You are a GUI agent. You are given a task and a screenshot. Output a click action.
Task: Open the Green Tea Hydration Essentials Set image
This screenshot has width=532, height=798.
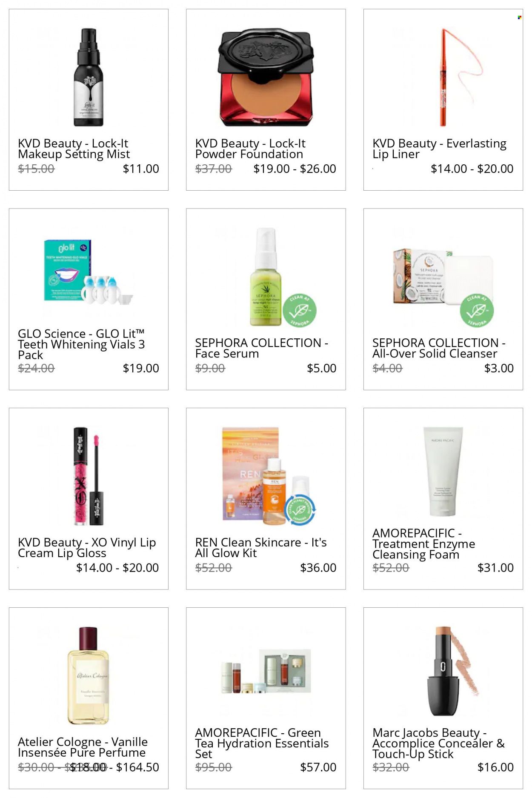(x=266, y=671)
